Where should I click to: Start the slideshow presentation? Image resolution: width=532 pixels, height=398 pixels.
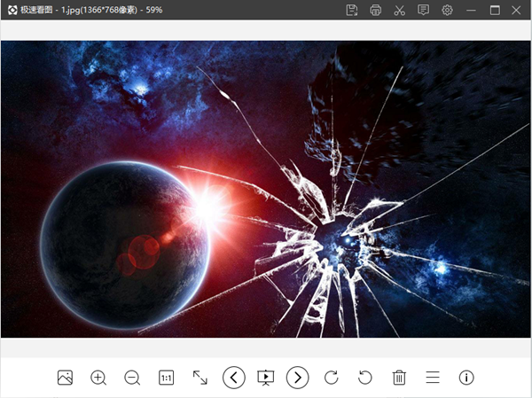265,378
